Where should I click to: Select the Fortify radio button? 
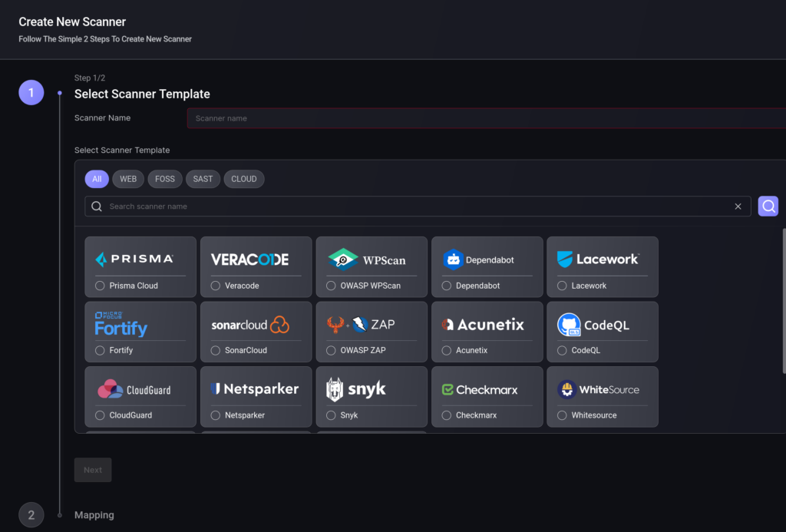(x=100, y=350)
